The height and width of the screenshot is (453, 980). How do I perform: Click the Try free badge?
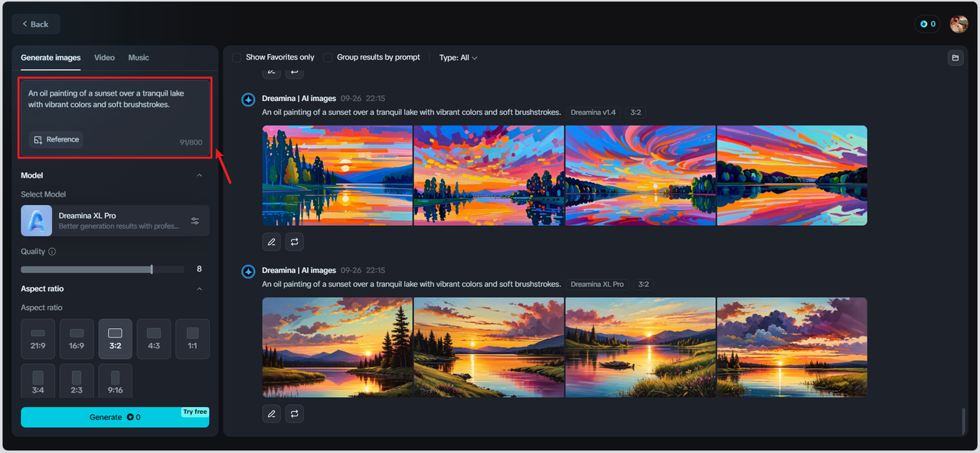pyautogui.click(x=194, y=412)
